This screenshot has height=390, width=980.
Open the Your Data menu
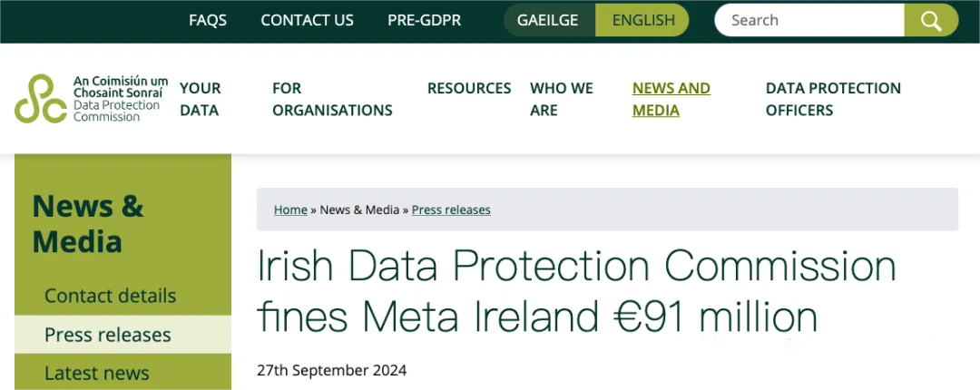click(x=201, y=99)
